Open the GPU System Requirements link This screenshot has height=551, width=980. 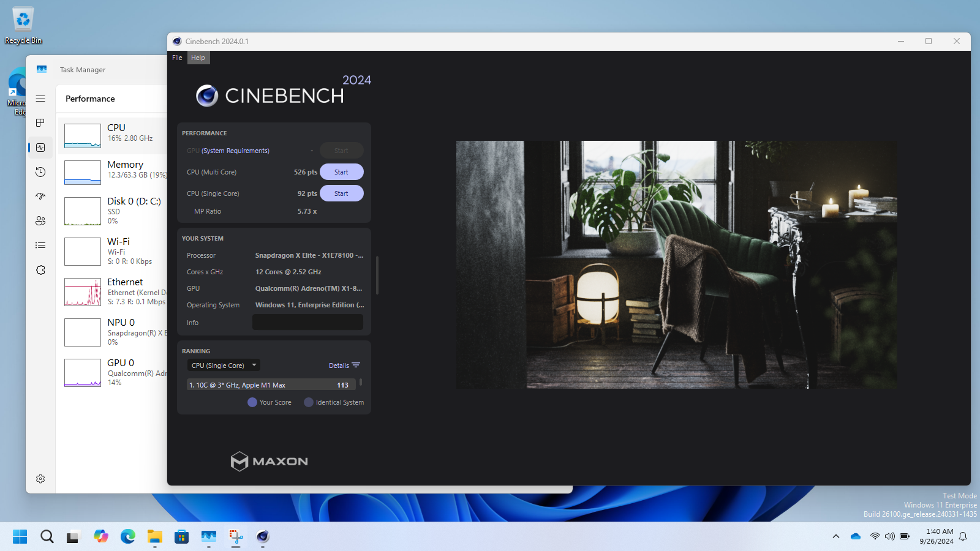point(235,151)
